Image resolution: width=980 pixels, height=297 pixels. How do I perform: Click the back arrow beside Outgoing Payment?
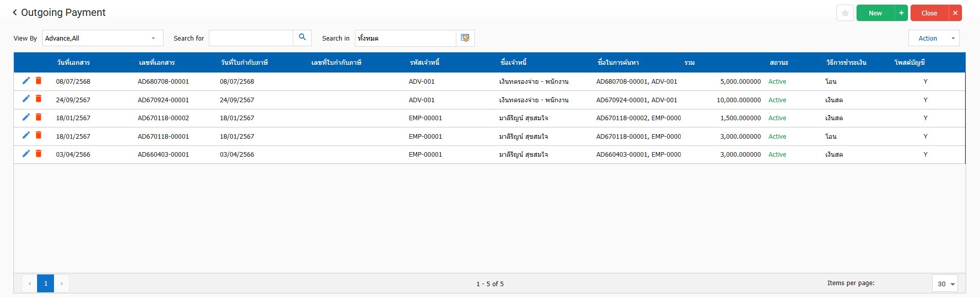coord(15,12)
